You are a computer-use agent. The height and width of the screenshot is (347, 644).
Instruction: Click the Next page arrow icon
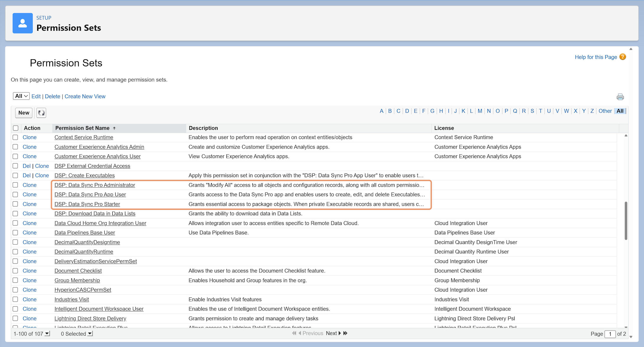tap(339, 333)
